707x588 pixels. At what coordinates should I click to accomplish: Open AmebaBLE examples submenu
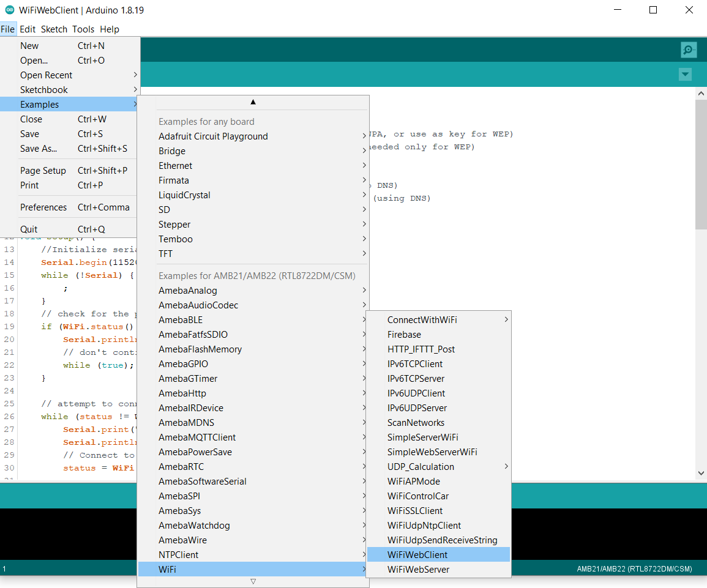pos(253,320)
